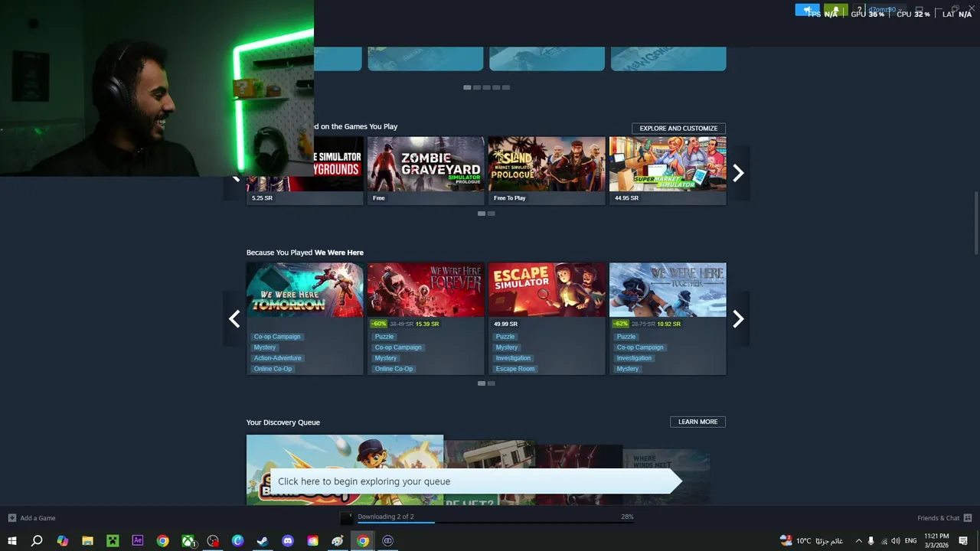
Task: Launch Minecraft from the taskbar
Action: [x=113, y=540]
